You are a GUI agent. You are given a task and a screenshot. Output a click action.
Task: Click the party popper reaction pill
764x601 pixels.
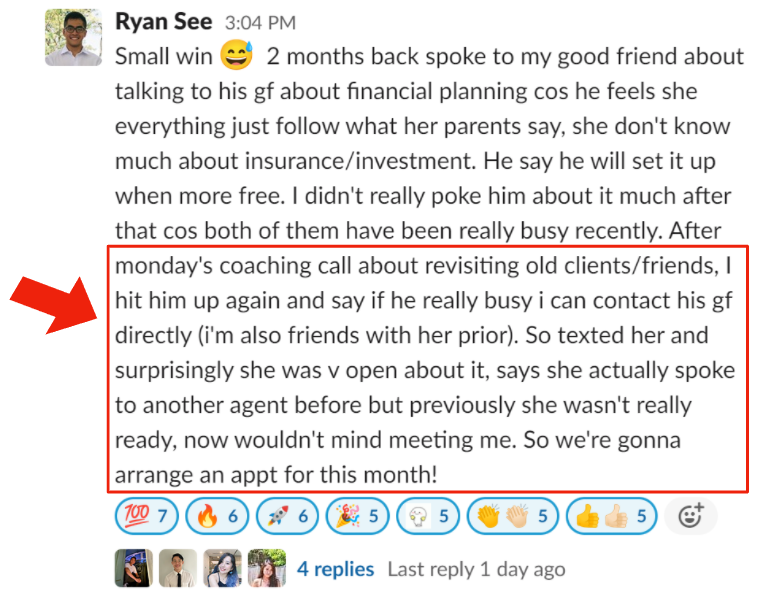pyautogui.click(x=357, y=516)
